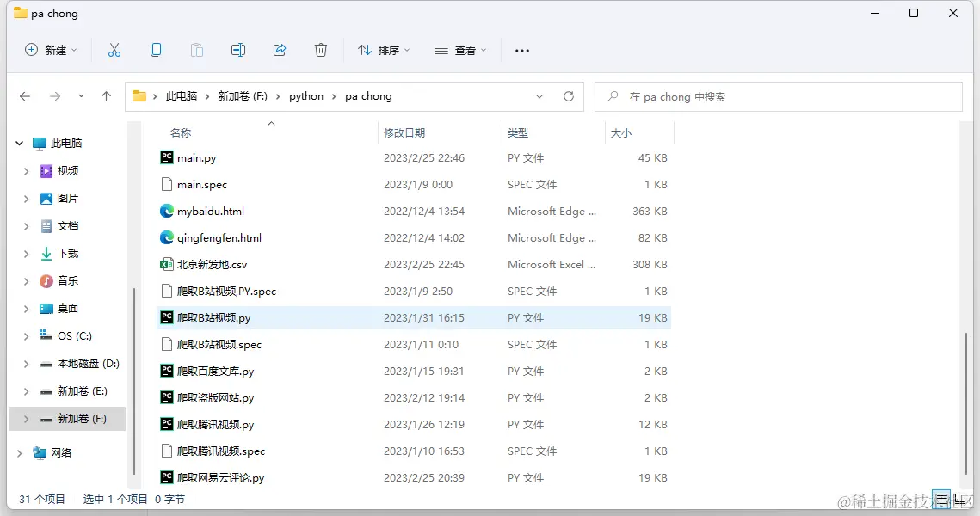Click the Microsoft Excel type cell
The width and height of the screenshot is (980, 516).
[x=552, y=264]
